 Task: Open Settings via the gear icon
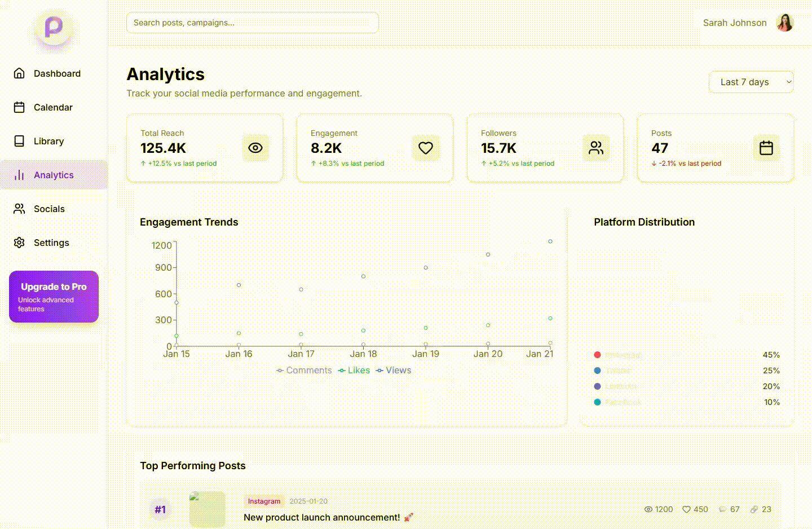click(19, 243)
